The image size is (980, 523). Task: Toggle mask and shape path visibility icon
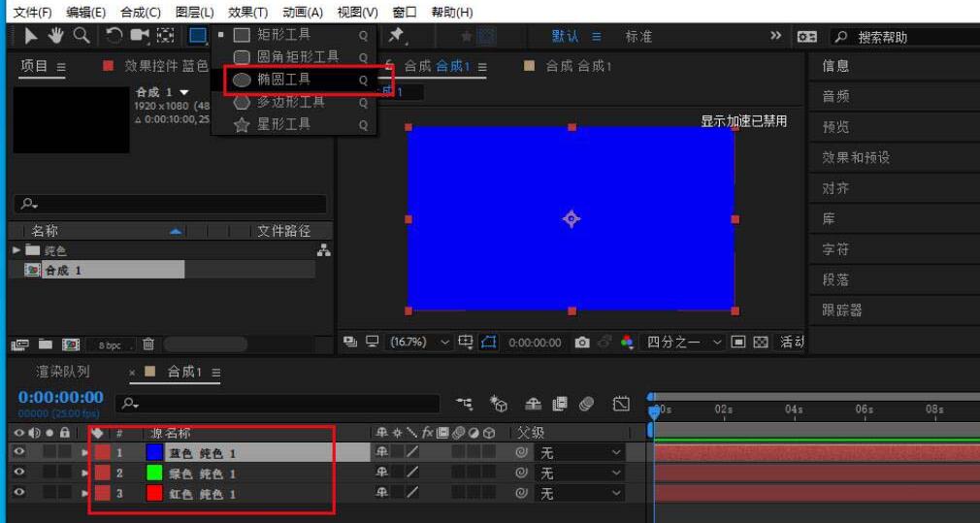click(x=489, y=343)
